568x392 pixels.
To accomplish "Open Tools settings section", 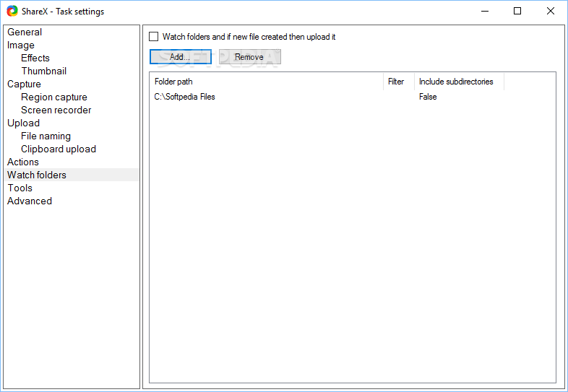I will tap(20, 188).
